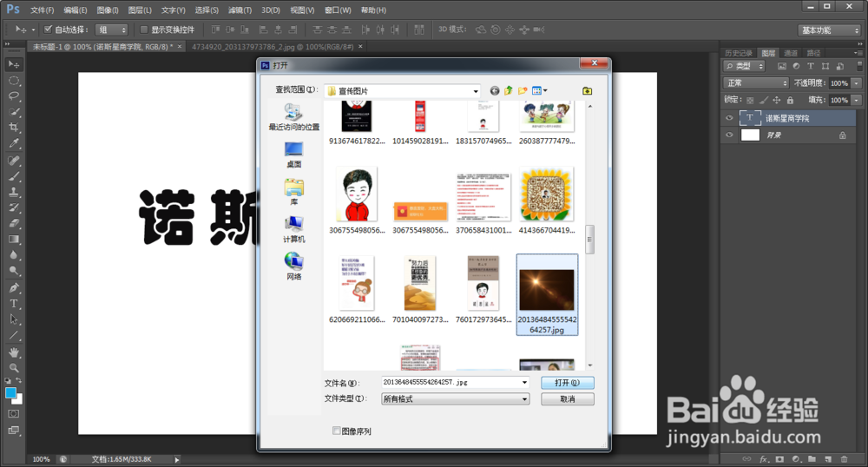Select the Gradient tool
Screen dimensions: 868x467
14,239
